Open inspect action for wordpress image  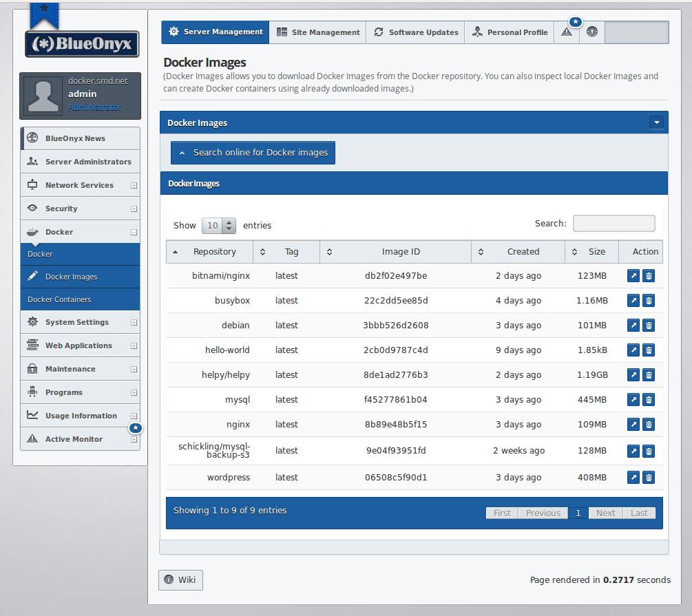(x=633, y=477)
